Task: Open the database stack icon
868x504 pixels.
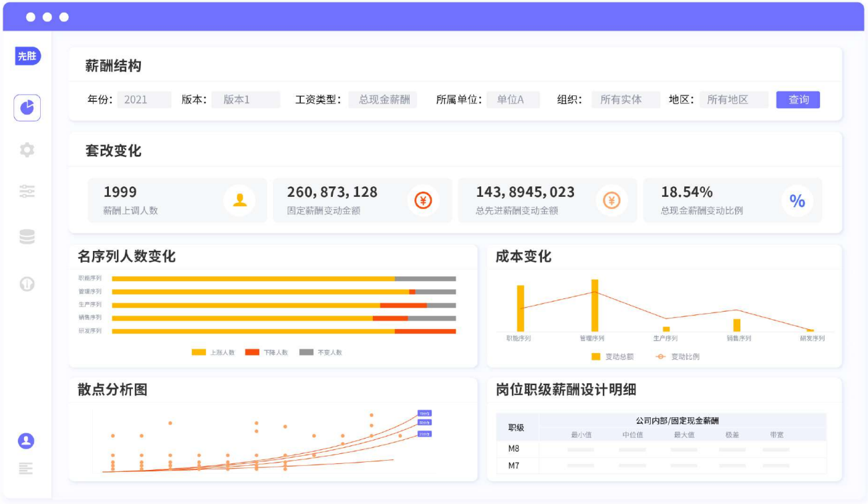Action: [x=27, y=236]
